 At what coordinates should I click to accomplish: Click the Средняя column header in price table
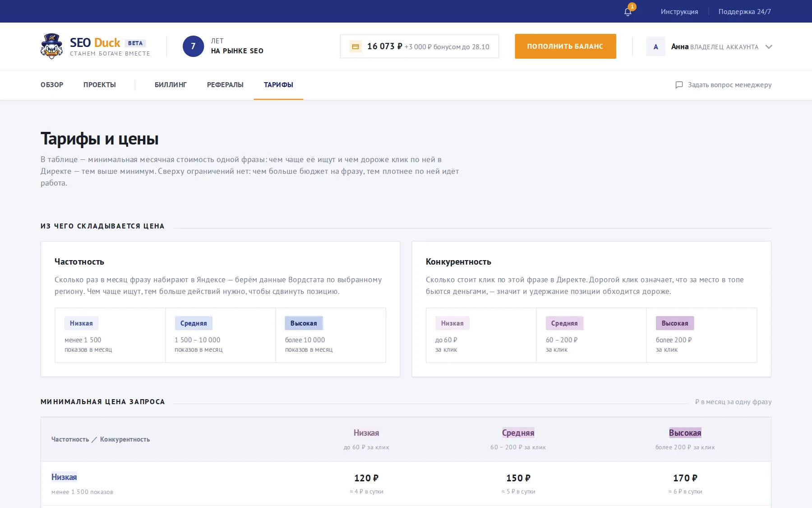coord(518,433)
